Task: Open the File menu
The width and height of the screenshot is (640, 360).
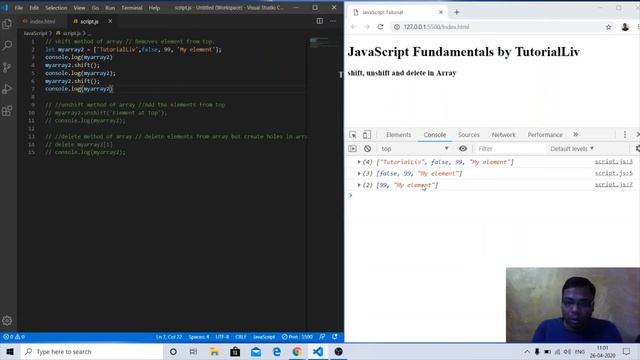Action: 19,8
